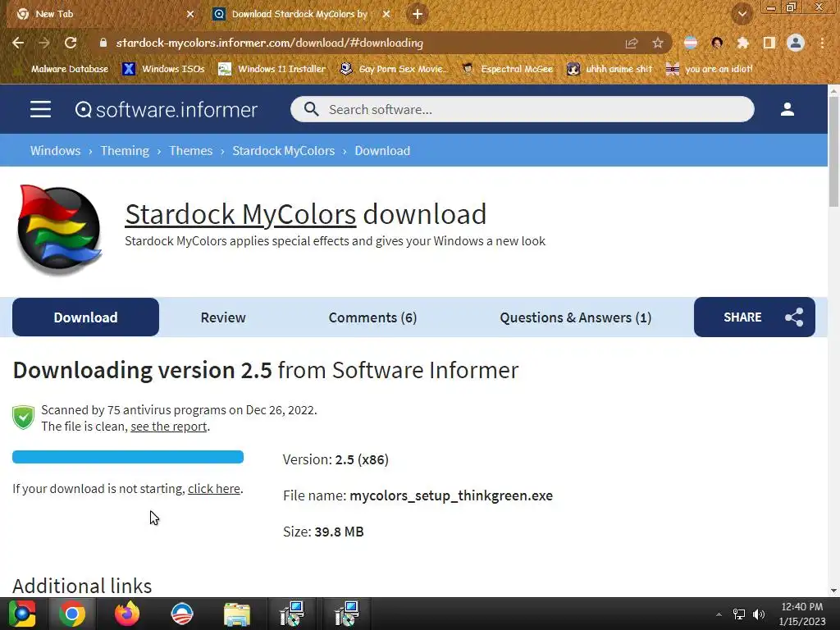Open the Malware Database bookmark
840x630 pixels.
(63, 69)
